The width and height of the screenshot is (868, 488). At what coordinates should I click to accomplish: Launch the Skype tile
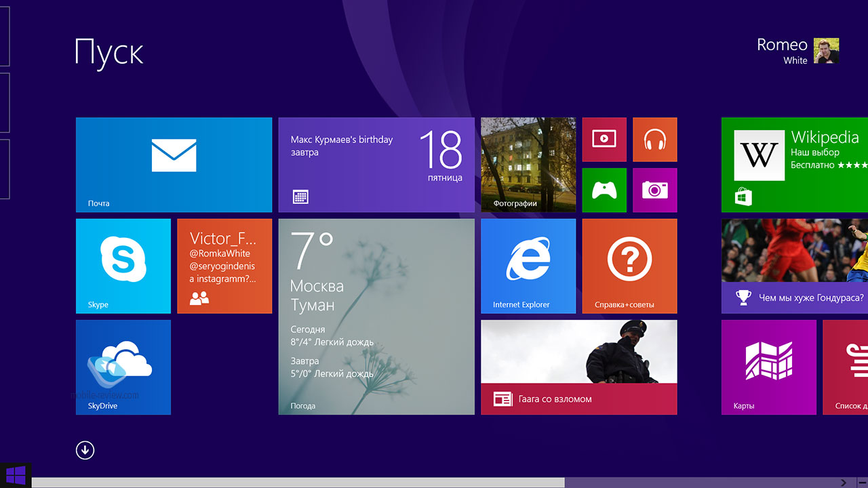click(x=123, y=266)
